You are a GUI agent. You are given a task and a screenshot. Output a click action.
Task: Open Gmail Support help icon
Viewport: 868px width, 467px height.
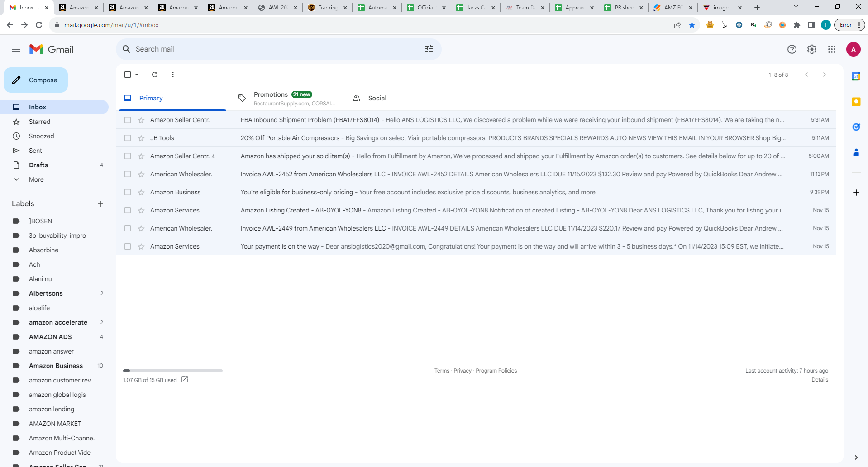[x=792, y=49]
